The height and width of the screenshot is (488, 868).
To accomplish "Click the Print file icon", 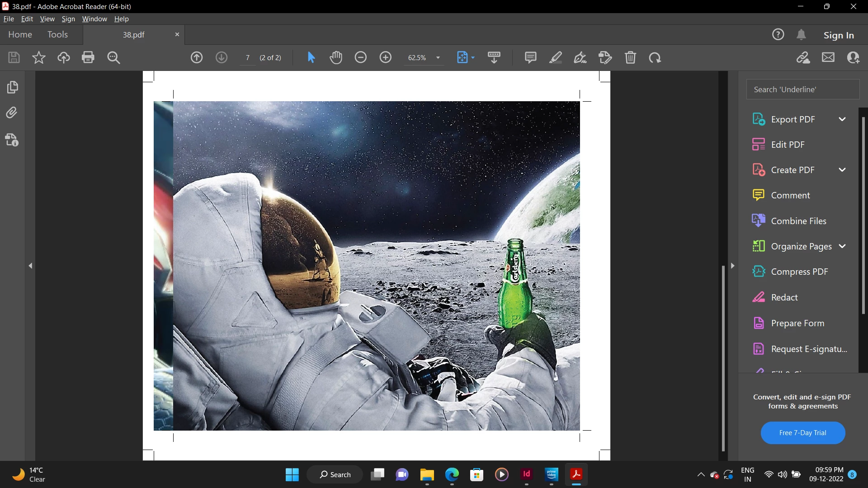I will pos(88,57).
